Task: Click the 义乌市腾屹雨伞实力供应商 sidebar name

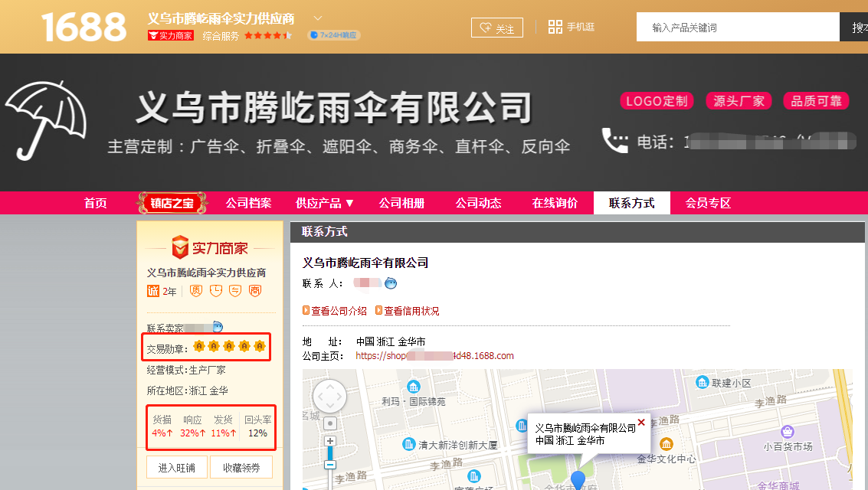Action: click(207, 273)
